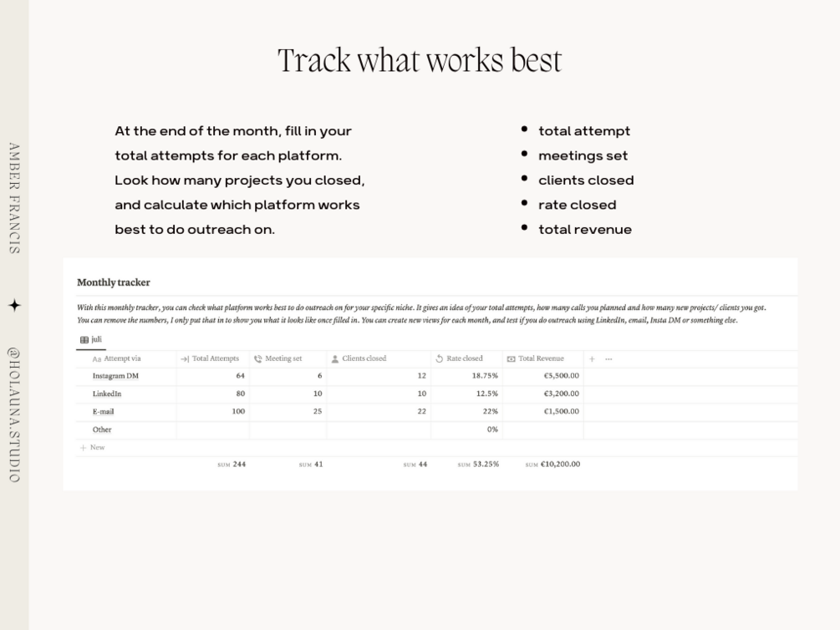The height and width of the screenshot is (630, 840).
Task: Open the LinkedIn row entry
Action: [x=107, y=394]
